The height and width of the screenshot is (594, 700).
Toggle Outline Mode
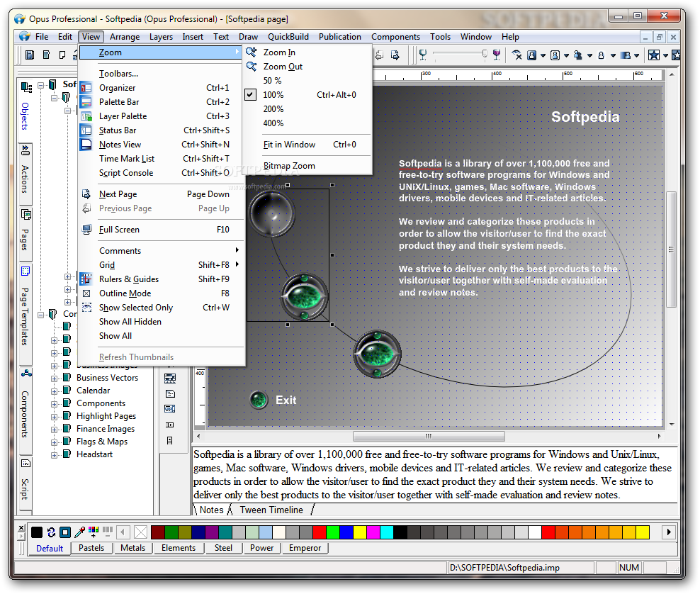162,293
